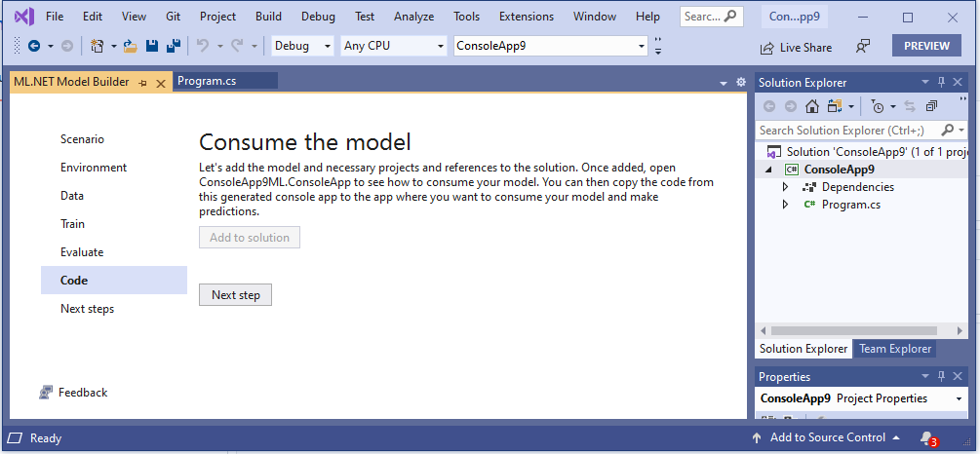980x454 pixels.
Task: Click the Add to solution button
Action: coord(250,238)
